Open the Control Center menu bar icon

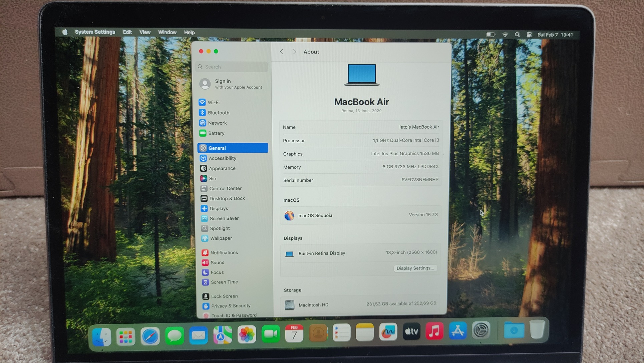point(529,35)
